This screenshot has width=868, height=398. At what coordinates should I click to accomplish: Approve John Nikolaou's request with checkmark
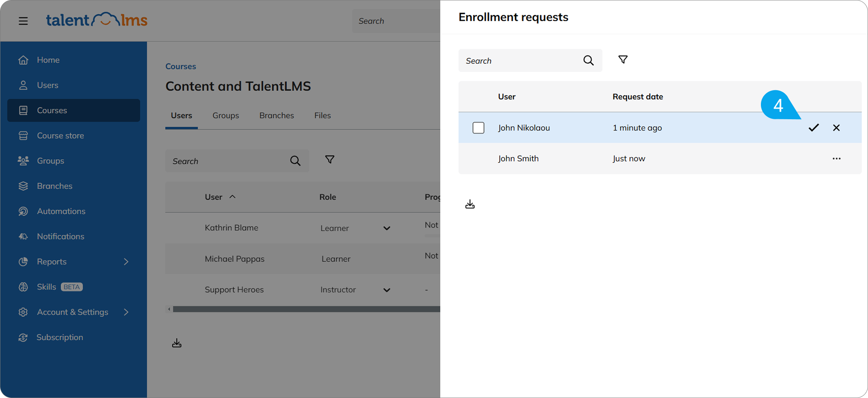(814, 128)
